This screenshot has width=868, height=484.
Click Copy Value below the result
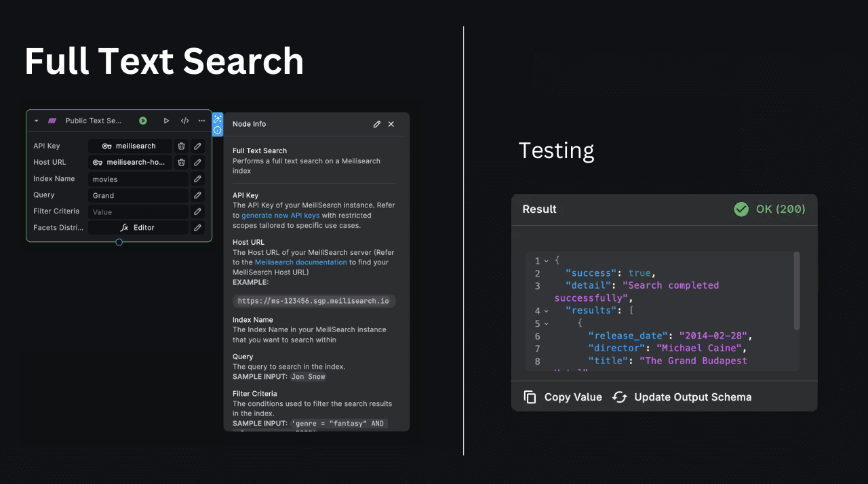(x=562, y=397)
